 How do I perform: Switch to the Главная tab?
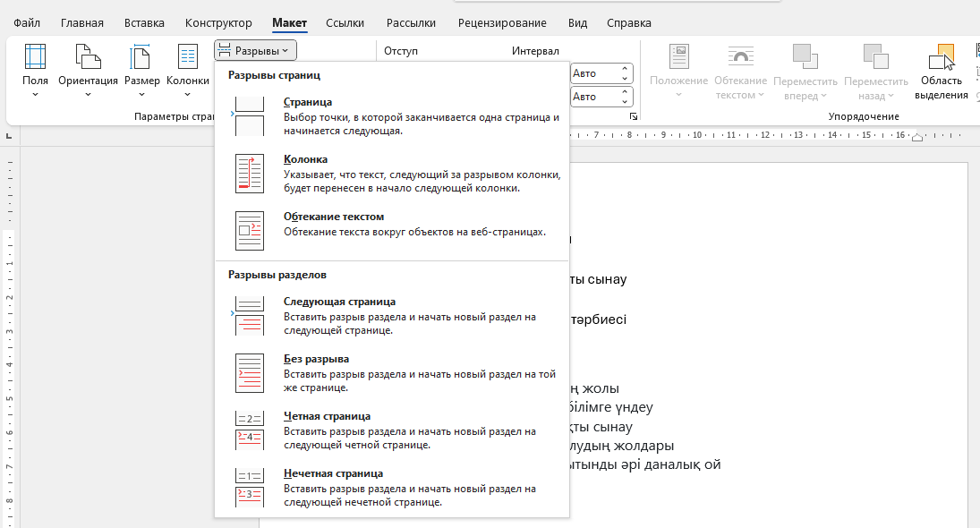81,23
